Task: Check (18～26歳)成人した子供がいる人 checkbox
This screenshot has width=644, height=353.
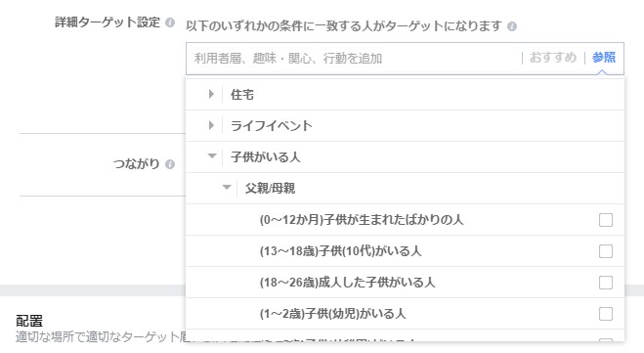Action: point(606,283)
